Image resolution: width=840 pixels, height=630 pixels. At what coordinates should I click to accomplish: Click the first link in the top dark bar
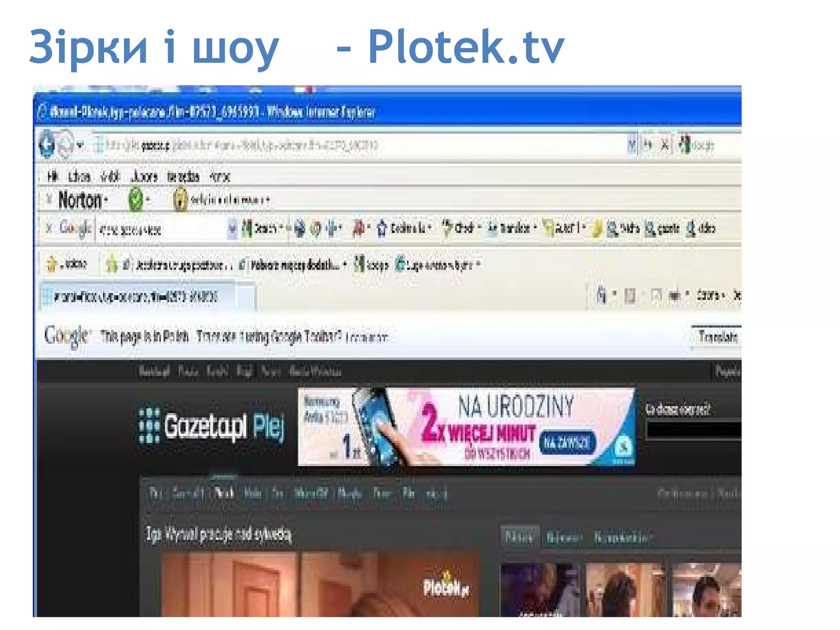[154, 372]
